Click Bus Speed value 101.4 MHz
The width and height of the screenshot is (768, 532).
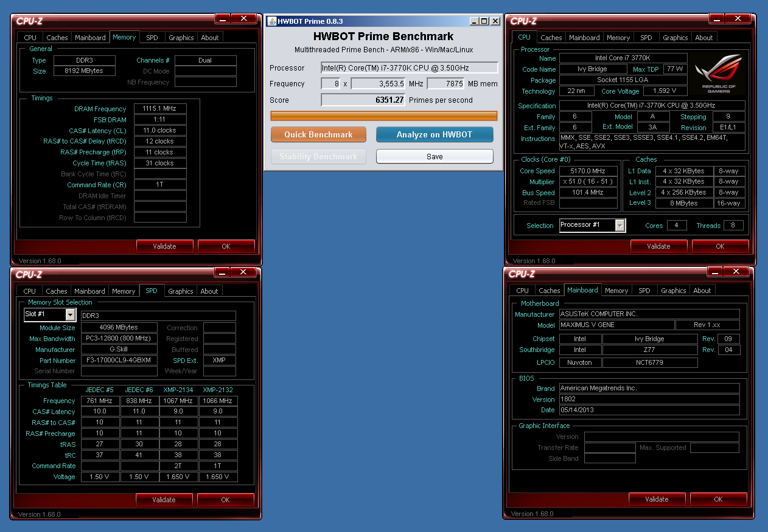coord(588,193)
